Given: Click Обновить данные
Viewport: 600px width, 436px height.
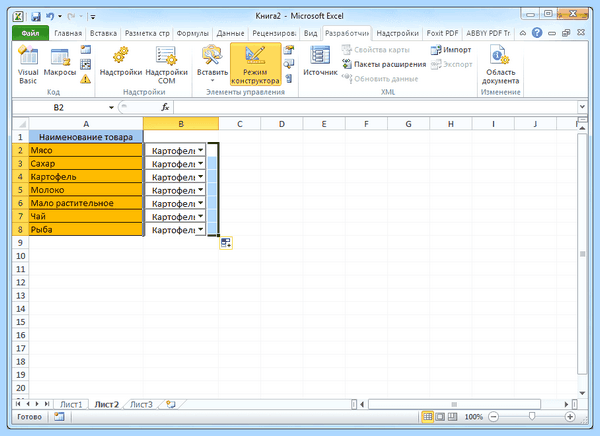Looking at the screenshot, I should tap(380, 79).
